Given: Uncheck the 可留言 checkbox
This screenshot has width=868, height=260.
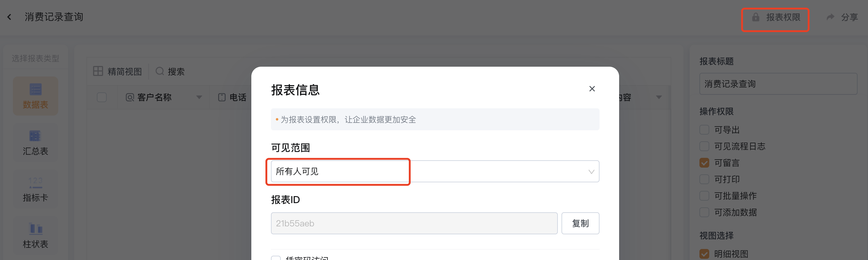Looking at the screenshot, I should pos(704,163).
